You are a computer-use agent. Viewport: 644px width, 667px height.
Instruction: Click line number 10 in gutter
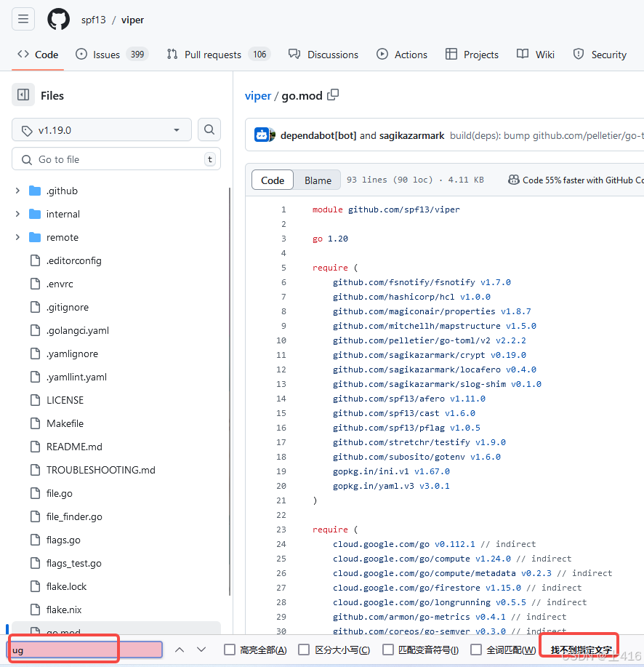[281, 340]
